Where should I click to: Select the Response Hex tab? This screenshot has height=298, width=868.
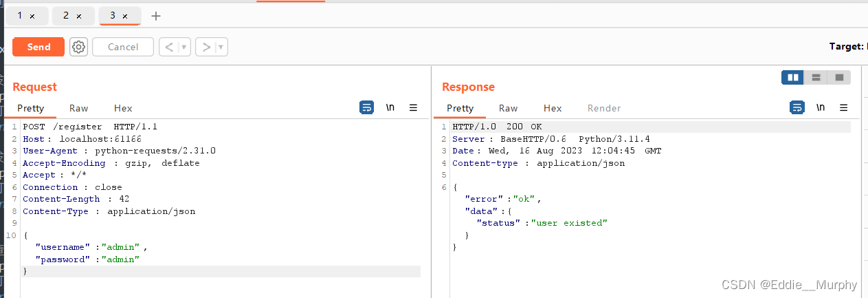click(553, 108)
